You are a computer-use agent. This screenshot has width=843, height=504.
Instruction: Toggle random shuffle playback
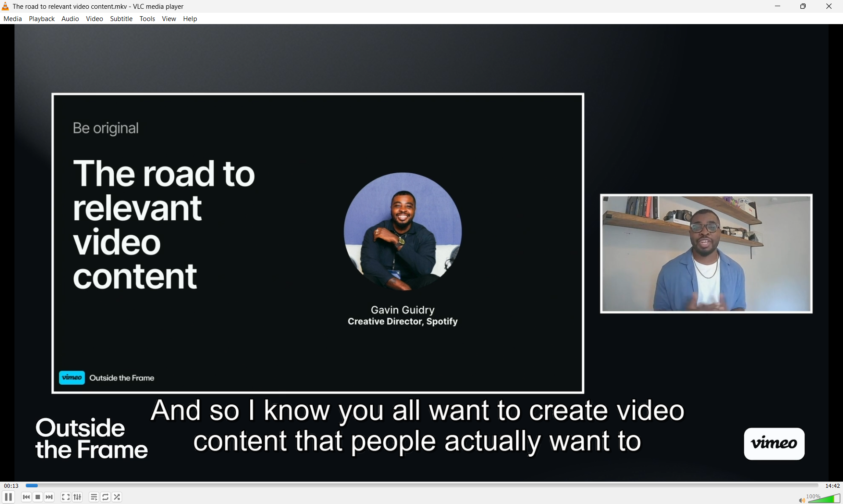point(117,497)
